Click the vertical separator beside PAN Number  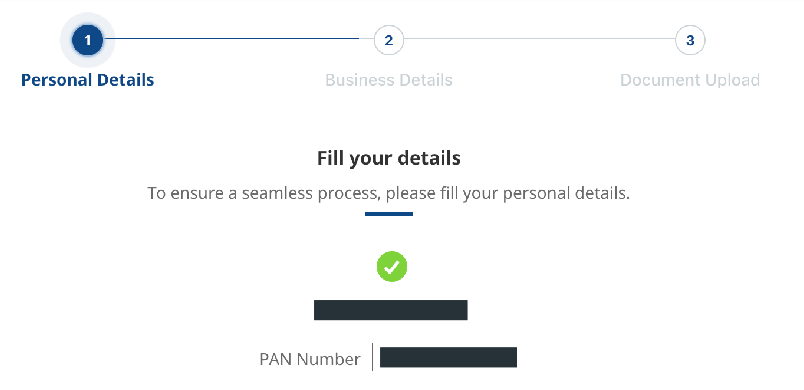(372, 357)
